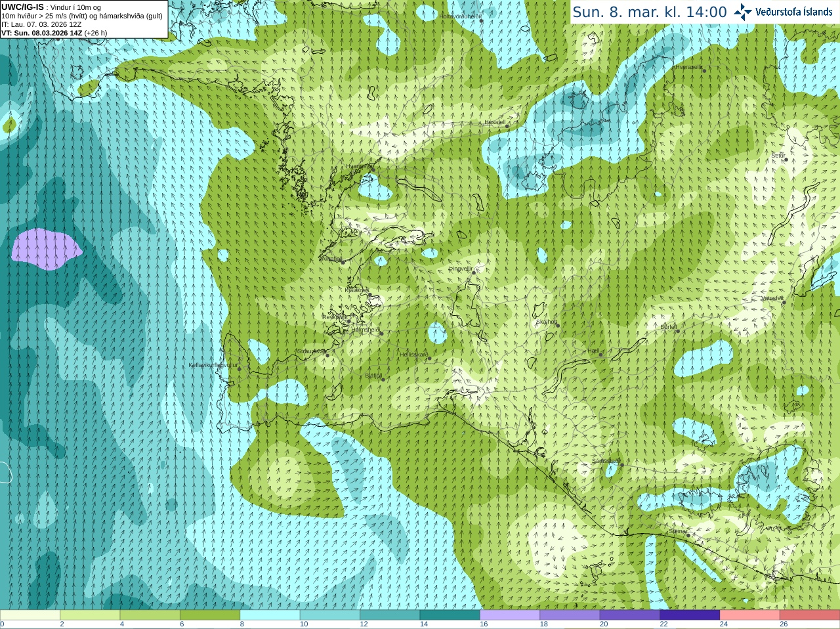Click the UWC/IG-IS model title

tap(22, 7)
